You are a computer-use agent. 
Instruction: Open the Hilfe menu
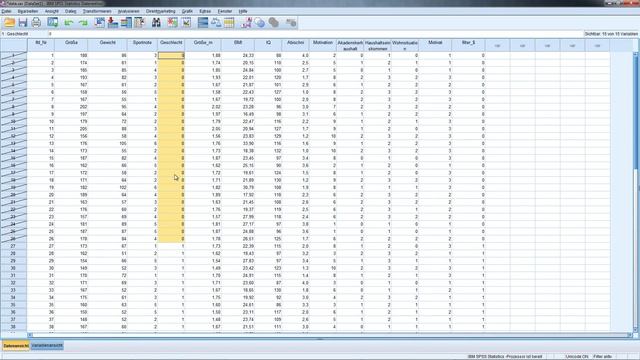243,11
